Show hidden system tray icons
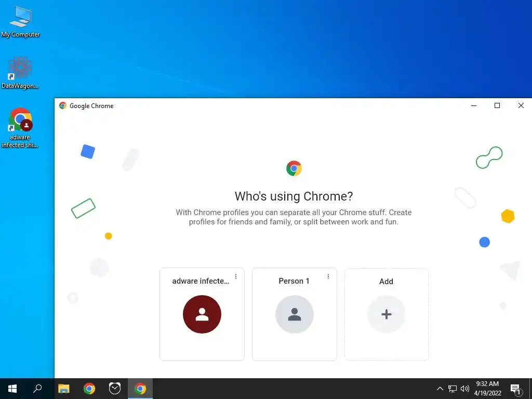Image resolution: width=532 pixels, height=399 pixels. click(x=440, y=389)
